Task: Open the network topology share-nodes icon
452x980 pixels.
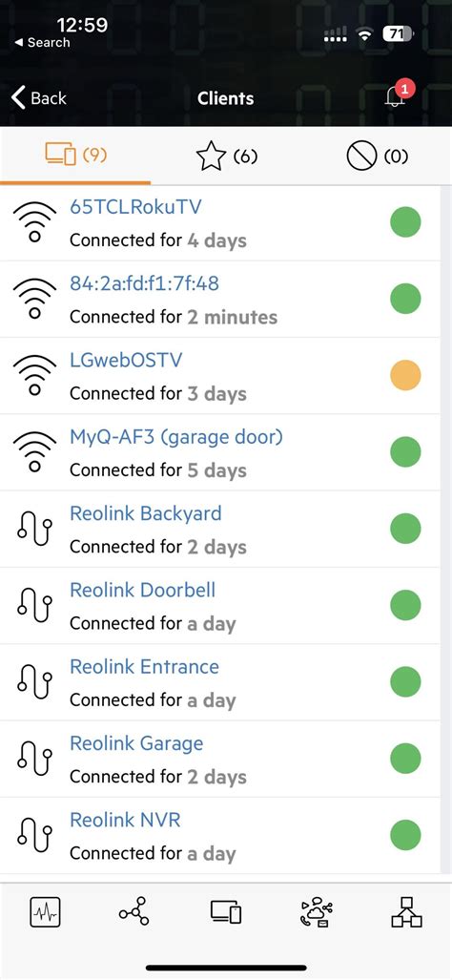Action: (134, 912)
